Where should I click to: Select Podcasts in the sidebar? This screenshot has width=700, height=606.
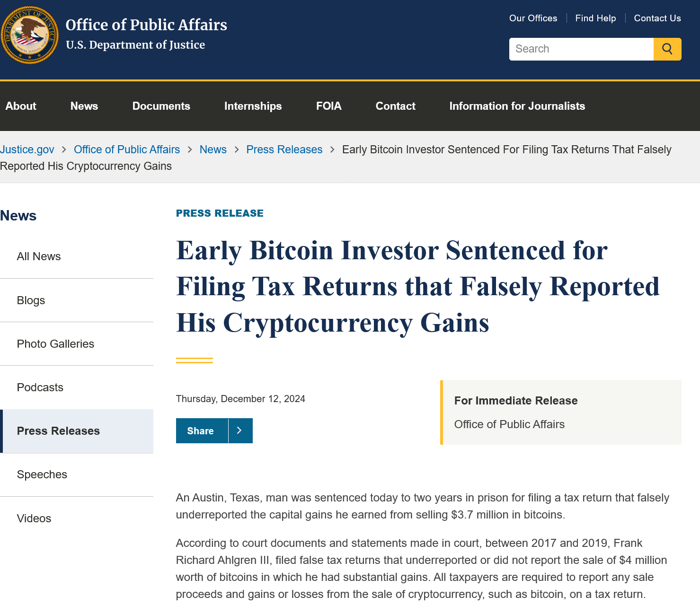coord(40,387)
